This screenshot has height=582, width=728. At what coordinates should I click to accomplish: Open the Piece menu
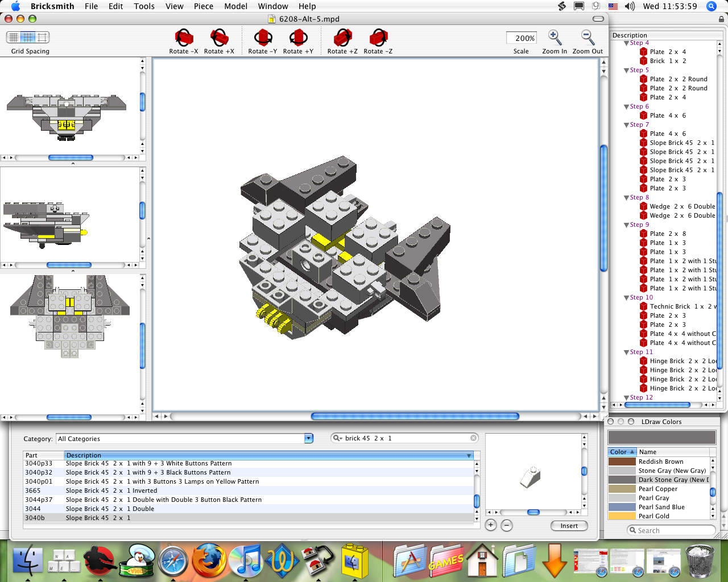click(x=204, y=6)
